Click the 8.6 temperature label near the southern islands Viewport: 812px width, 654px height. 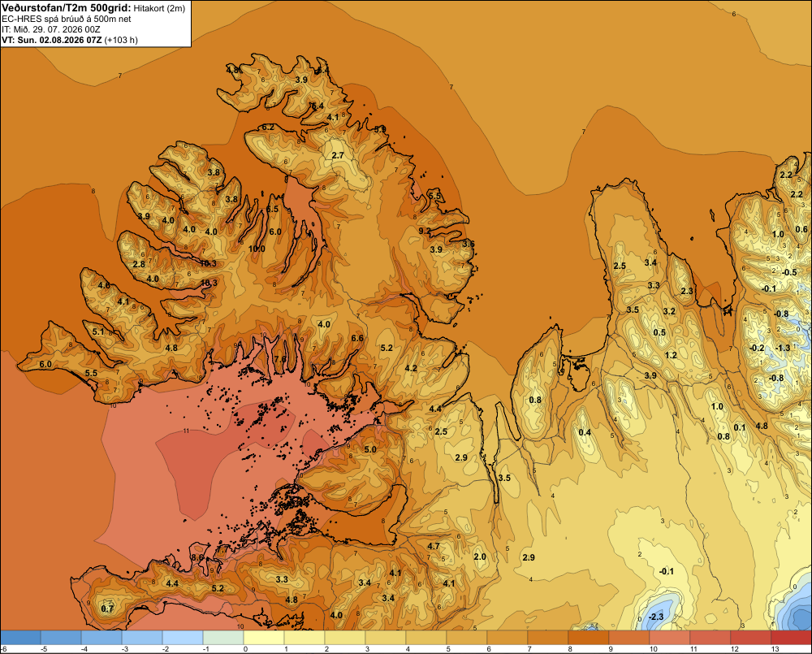[x=197, y=557]
